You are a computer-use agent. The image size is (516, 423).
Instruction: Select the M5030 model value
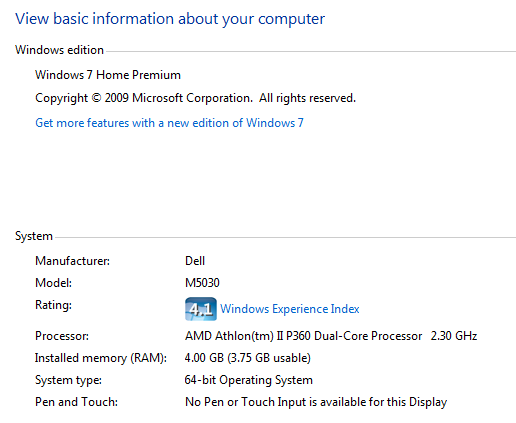click(x=202, y=283)
